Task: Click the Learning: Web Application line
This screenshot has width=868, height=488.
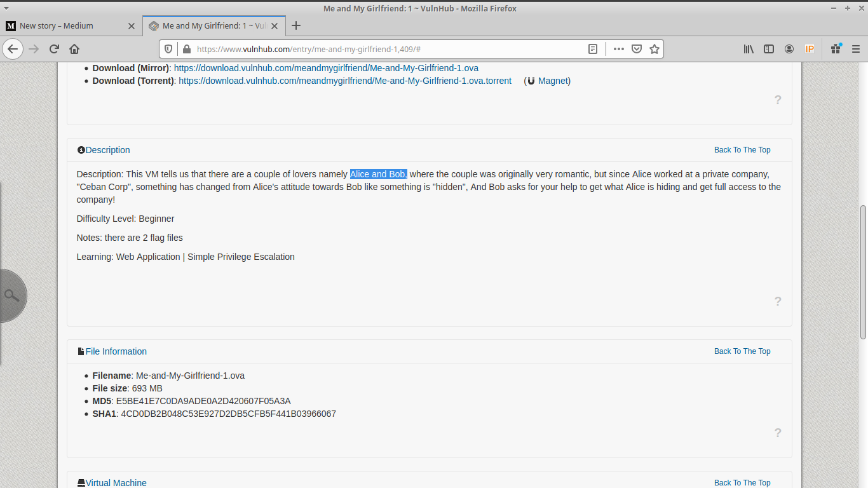Action: 186,257
